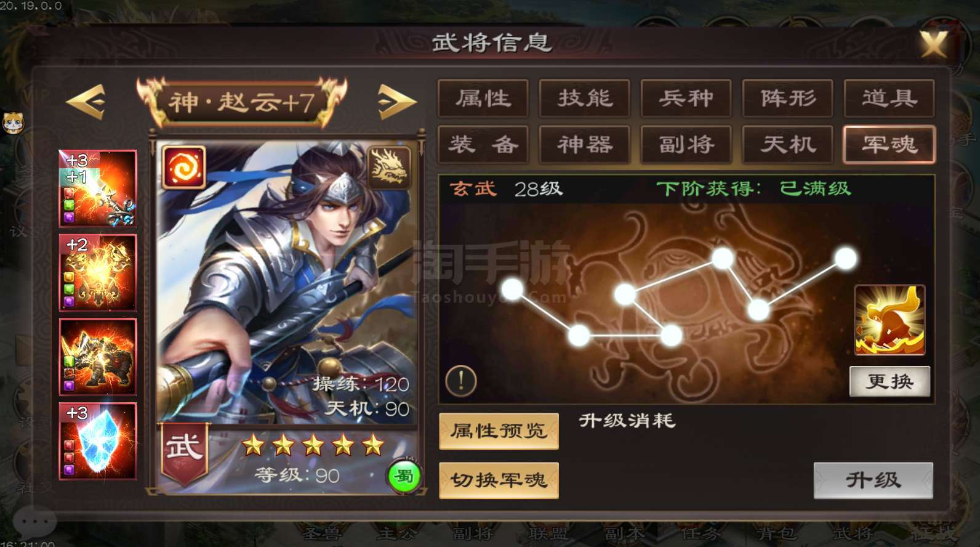Click the 更换 button
Screen dimensions: 980x547
(890, 382)
